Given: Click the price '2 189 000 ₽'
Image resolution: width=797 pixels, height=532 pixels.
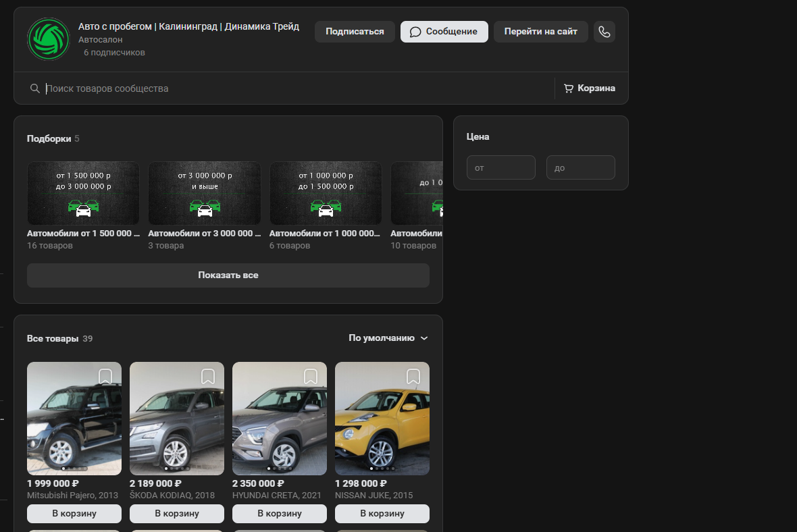Looking at the screenshot, I should click(155, 483).
